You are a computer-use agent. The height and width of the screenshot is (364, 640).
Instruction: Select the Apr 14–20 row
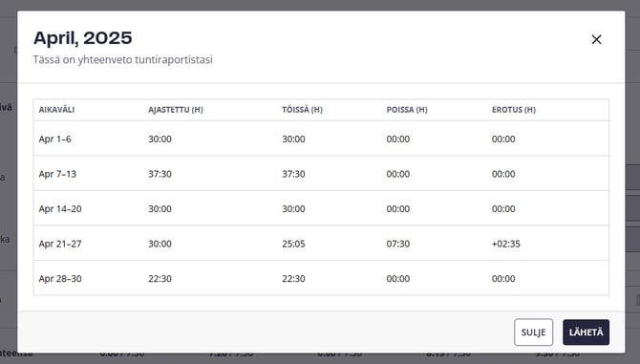pos(321,208)
